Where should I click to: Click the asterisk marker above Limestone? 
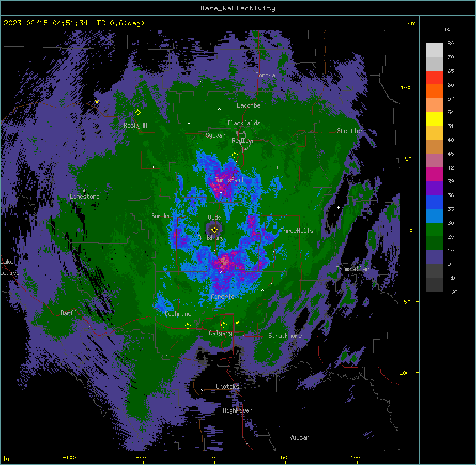click(x=84, y=191)
